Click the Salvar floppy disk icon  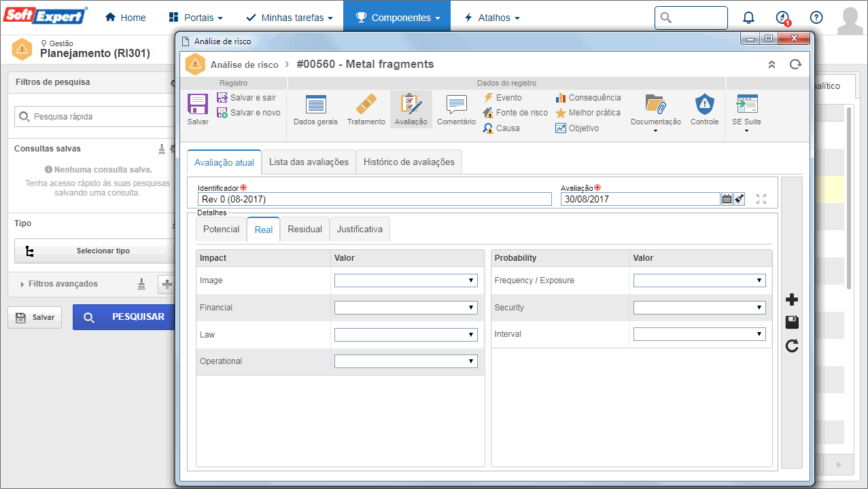tap(198, 105)
